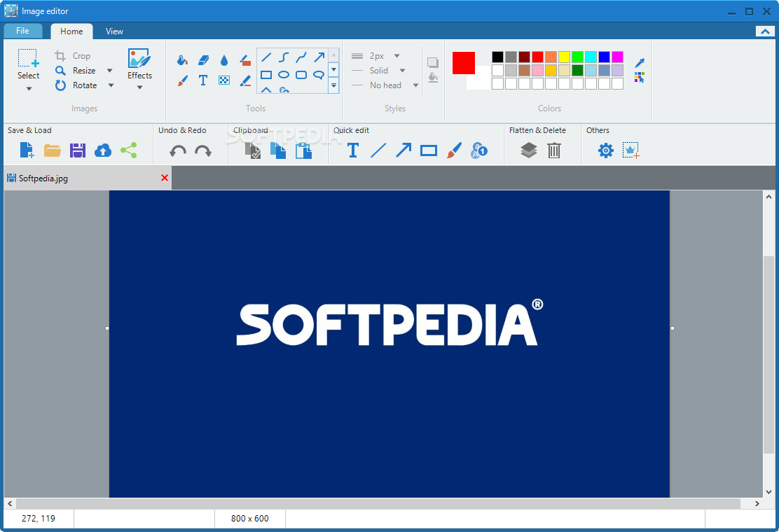
Task: Open a file with the folder icon
Action: (52, 150)
